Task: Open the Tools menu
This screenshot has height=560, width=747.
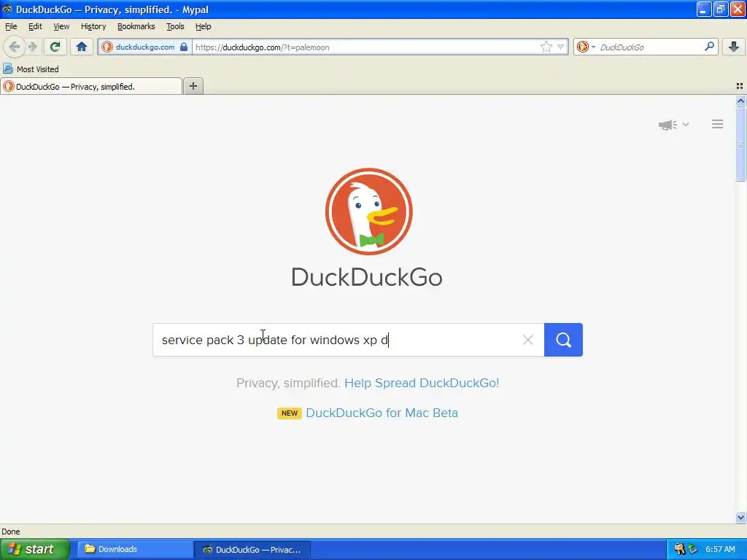Action: (175, 26)
